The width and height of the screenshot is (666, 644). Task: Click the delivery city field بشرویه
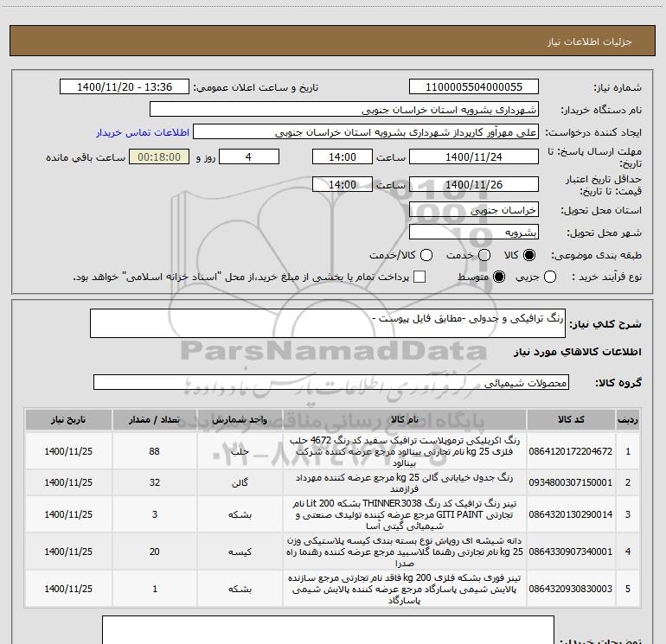[474, 233]
